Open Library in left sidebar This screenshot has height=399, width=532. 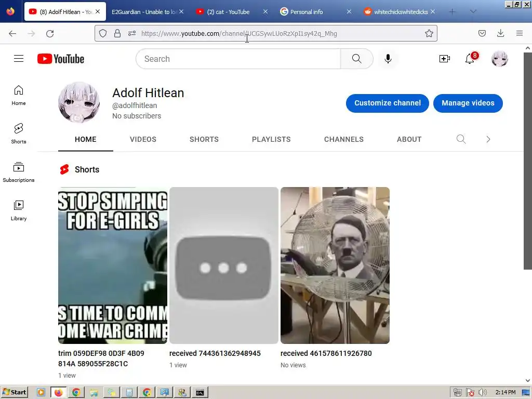tap(19, 211)
